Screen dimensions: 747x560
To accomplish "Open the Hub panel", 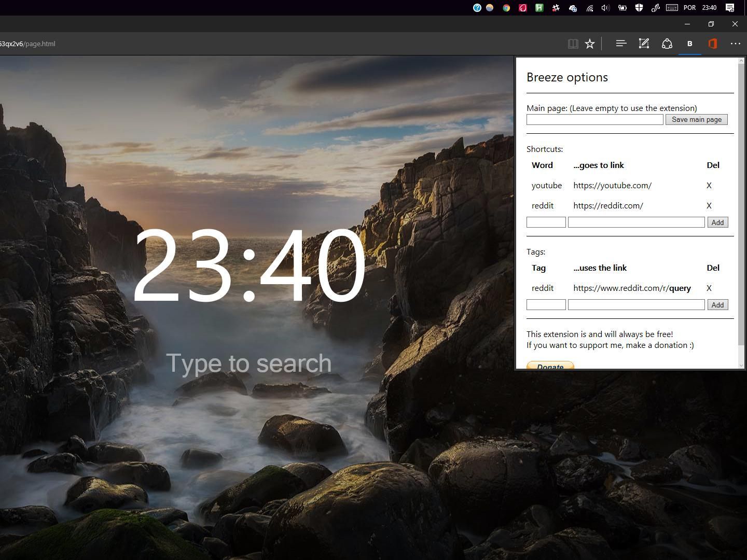I will click(x=621, y=44).
